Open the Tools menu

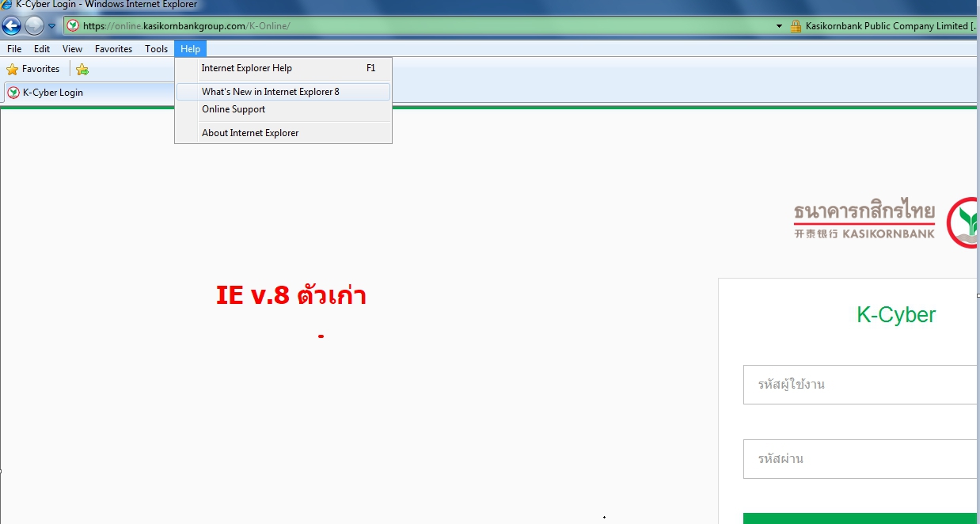point(157,49)
